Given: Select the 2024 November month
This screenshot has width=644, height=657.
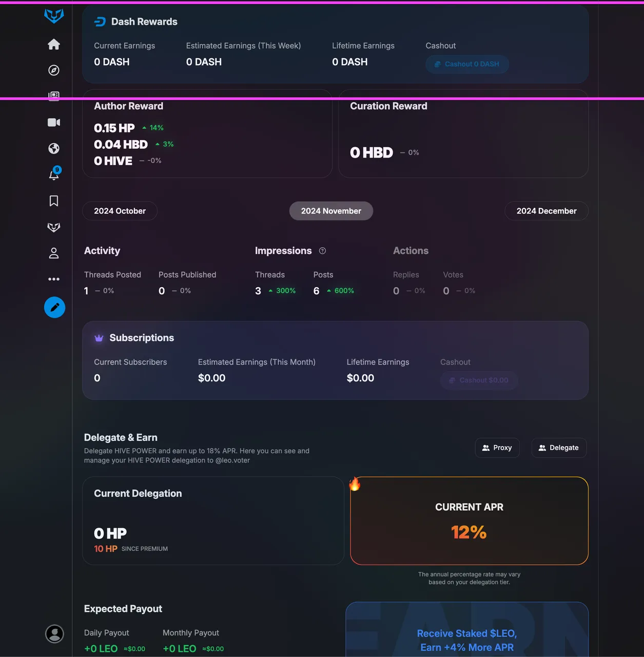Looking at the screenshot, I should click(x=331, y=211).
